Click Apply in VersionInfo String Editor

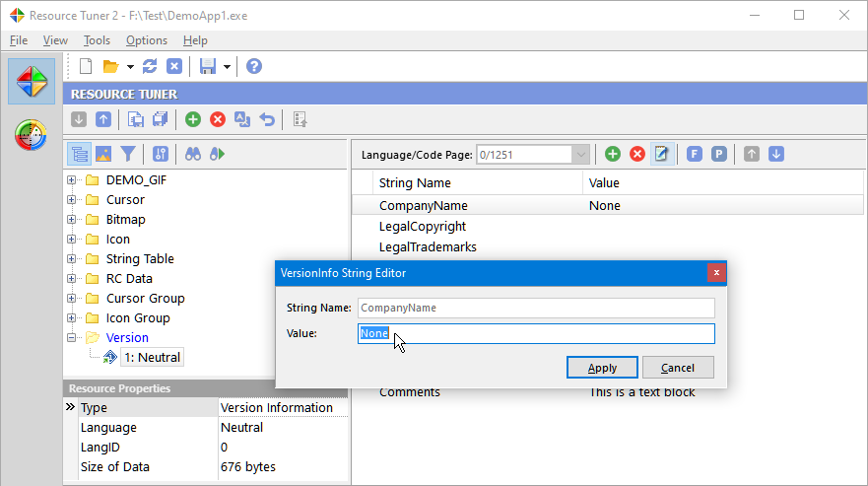point(602,368)
